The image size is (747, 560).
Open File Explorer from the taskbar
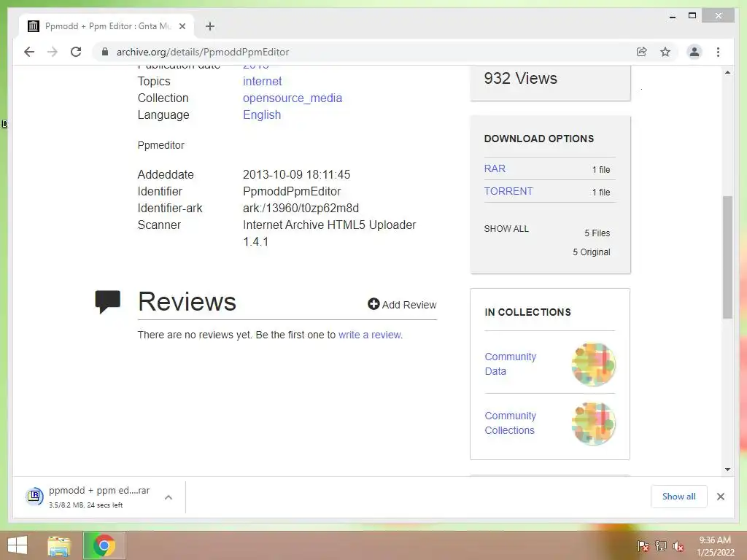pos(58,545)
